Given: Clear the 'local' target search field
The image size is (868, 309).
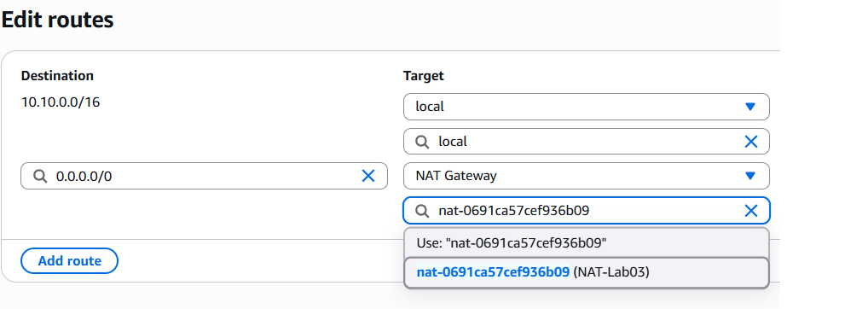Looking at the screenshot, I should click(x=750, y=142).
